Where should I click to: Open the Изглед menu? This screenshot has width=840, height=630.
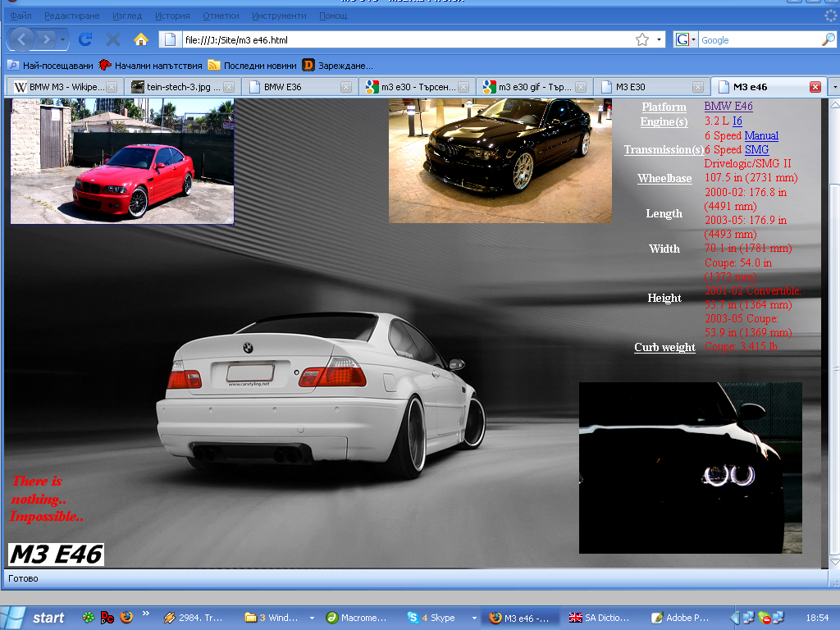point(127,16)
